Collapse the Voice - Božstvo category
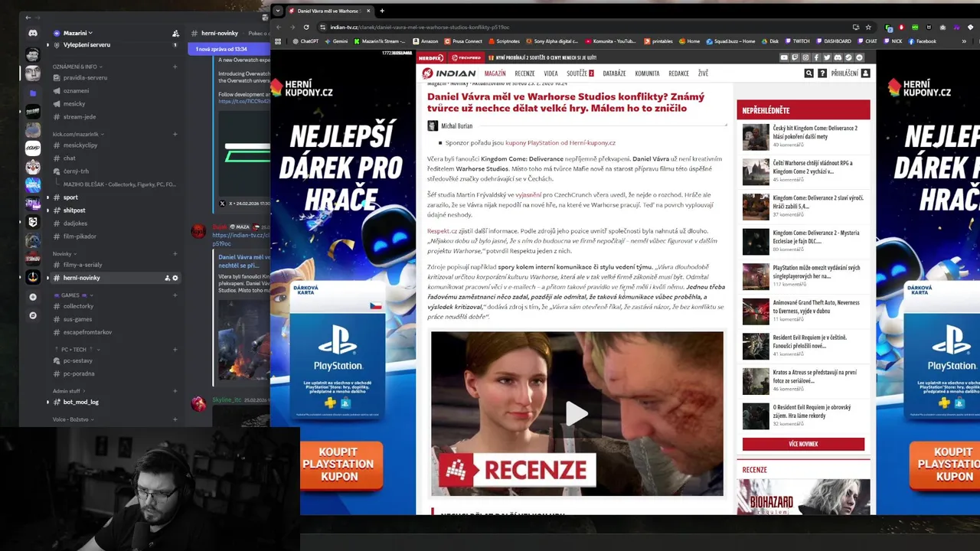This screenshot has height=551, width=980. (x=72, y=419)
